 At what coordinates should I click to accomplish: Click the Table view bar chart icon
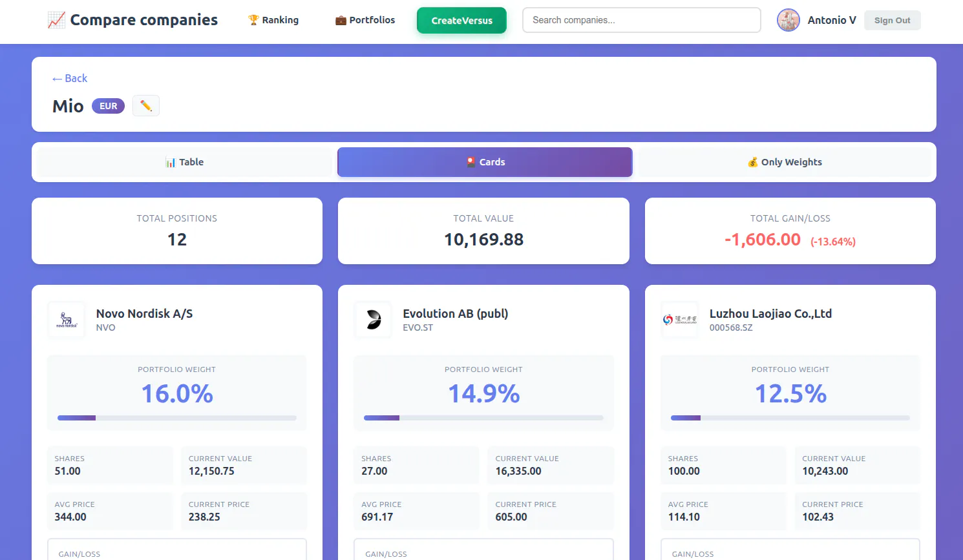point(171,162)
